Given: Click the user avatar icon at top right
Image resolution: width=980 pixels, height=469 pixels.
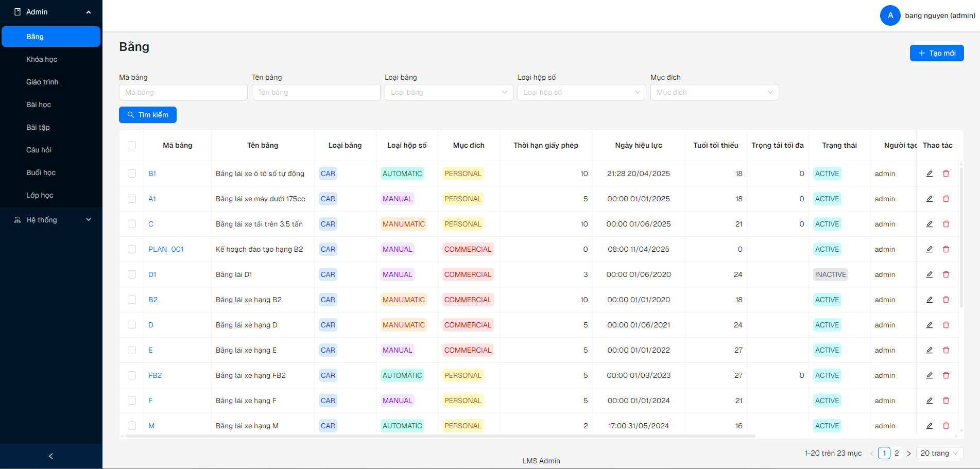Looking at the screenshot, I should [890, 15].
